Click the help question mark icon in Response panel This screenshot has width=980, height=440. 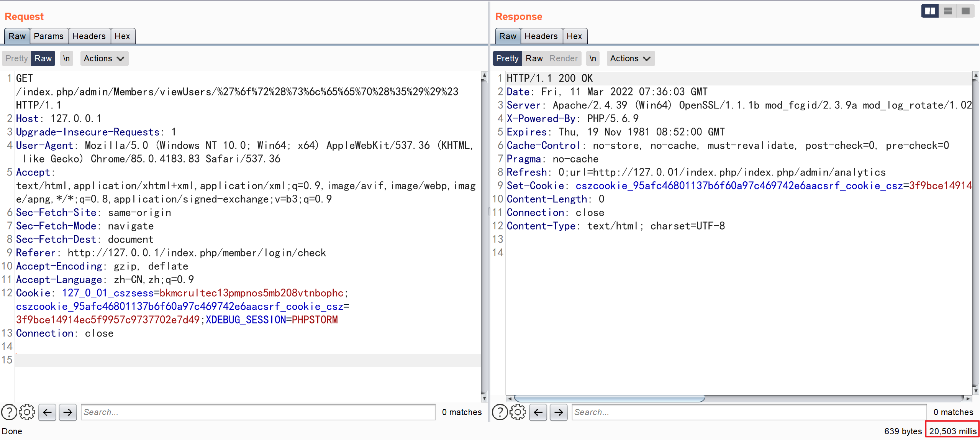click(x=500, y=412)
